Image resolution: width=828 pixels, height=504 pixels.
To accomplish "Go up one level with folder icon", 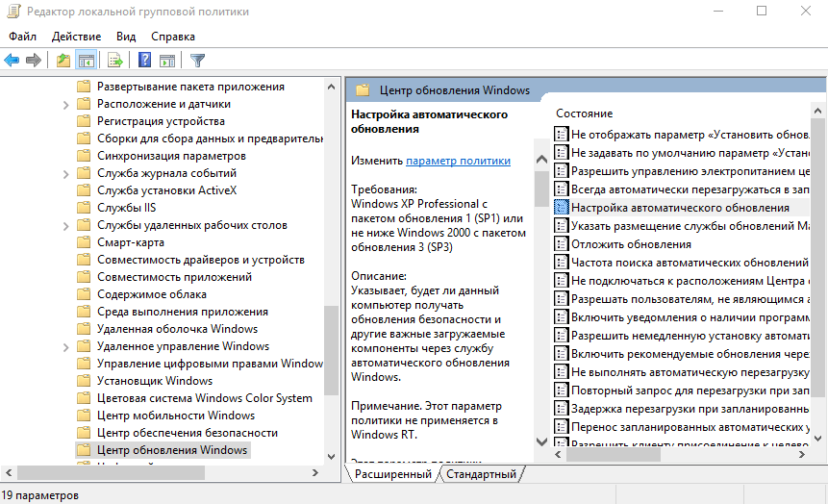I will [63, 61].
